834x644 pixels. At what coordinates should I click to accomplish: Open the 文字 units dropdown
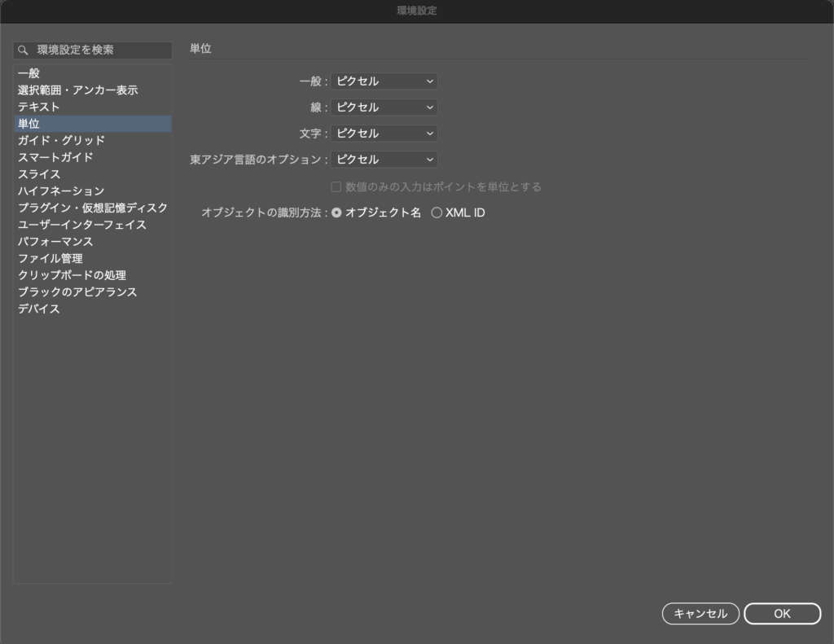tap(384, 134)
